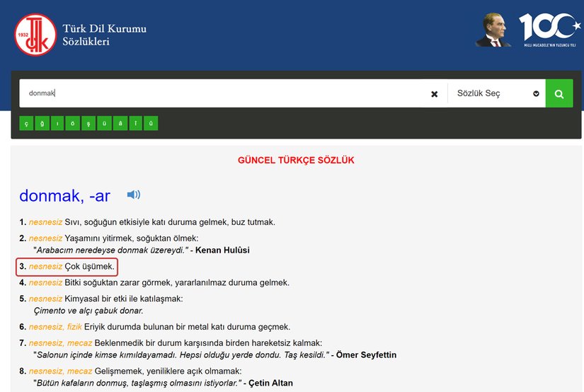Insert the ç character button

26,123
